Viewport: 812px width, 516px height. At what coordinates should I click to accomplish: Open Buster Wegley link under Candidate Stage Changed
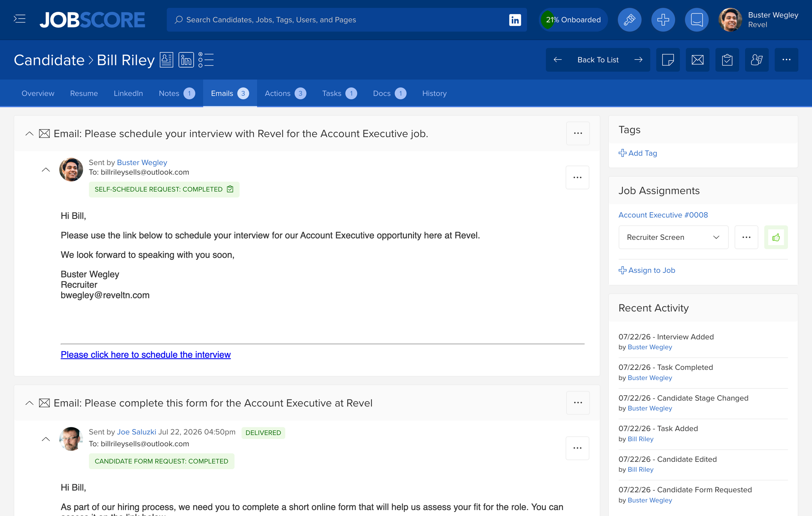[x=650, y=408]
